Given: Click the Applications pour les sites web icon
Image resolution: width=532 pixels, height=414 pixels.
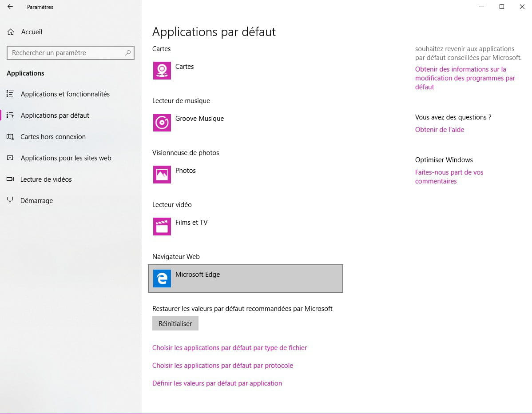Looking at the screenshot, I should [x=10, y=158].
